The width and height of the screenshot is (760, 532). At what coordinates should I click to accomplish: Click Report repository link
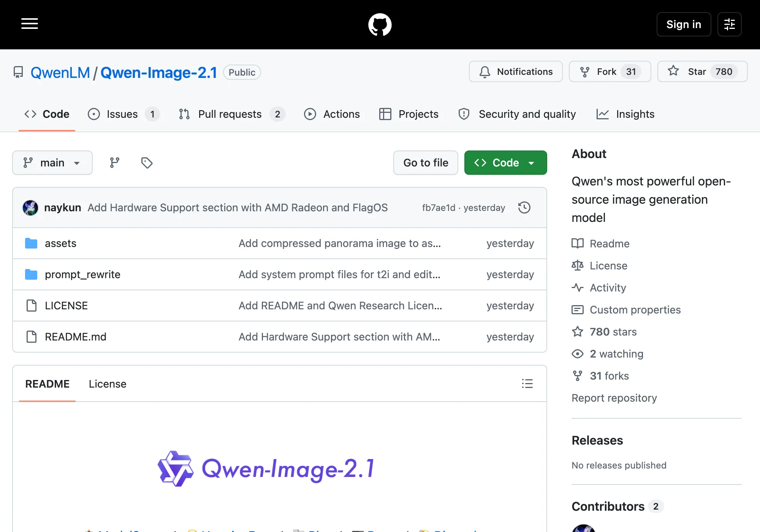coord(614,398)
